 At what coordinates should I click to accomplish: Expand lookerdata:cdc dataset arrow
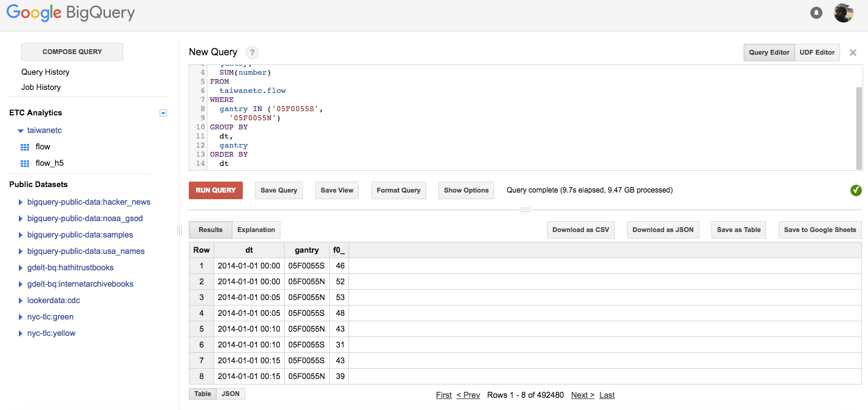click(21, 301)
